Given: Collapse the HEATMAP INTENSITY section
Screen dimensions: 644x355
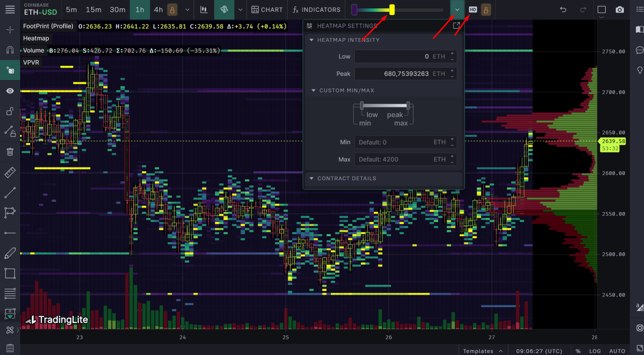Looking at the screenshot, I should (x=311, y=40).
